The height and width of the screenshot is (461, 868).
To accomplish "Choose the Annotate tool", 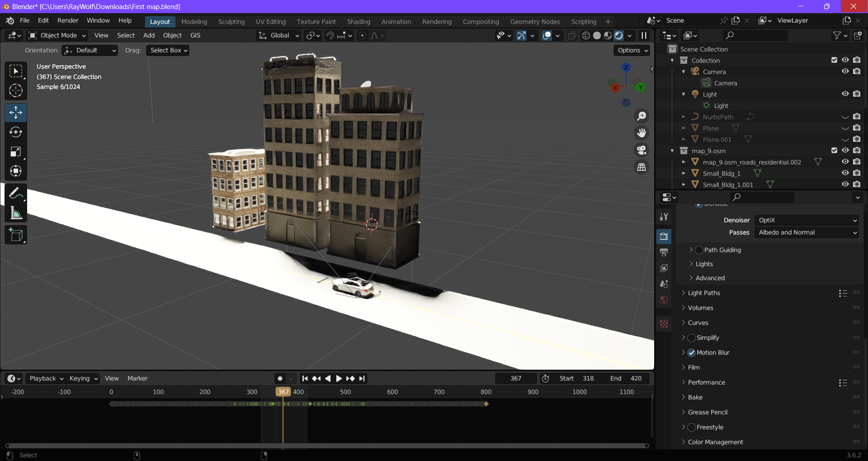I will pyautogui.click(x=16, y=193).
